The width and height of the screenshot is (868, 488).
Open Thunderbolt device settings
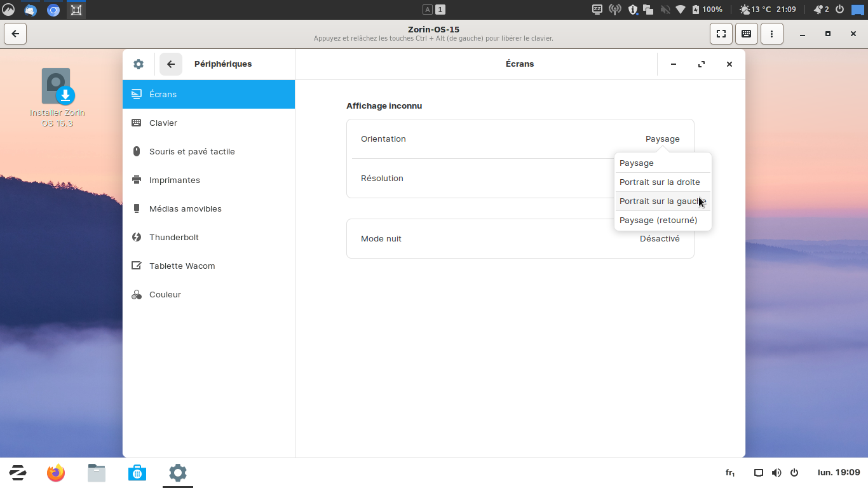pyautogui.click(x=173, y=237)
